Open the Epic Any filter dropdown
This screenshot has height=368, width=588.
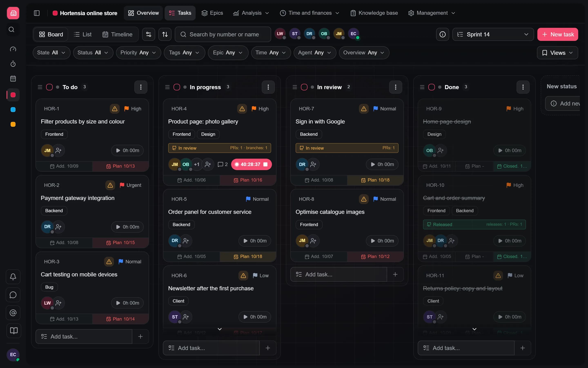point(228,53)
